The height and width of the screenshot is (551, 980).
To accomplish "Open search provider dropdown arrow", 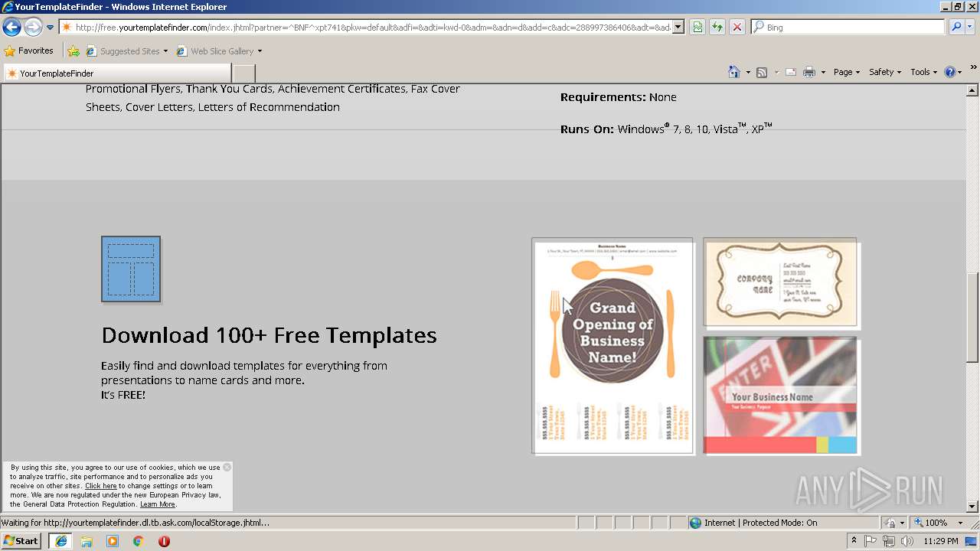I will (x=970, y=28).
